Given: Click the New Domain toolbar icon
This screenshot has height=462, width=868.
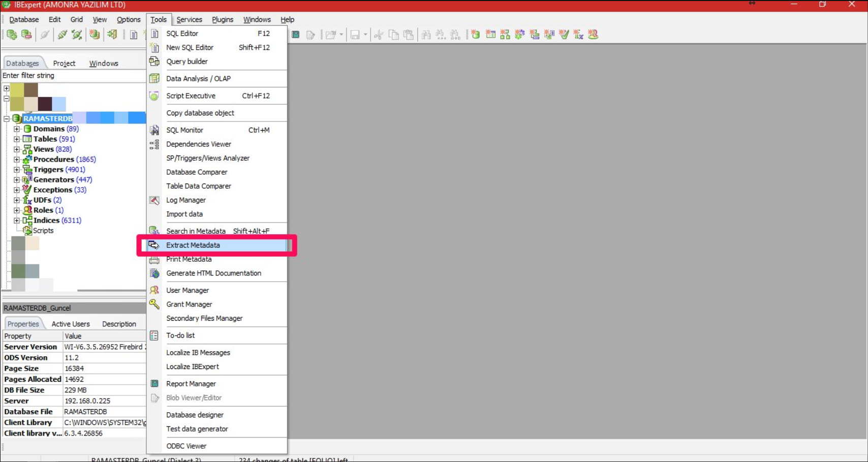Looking at the screenshot, I should 476,35.
